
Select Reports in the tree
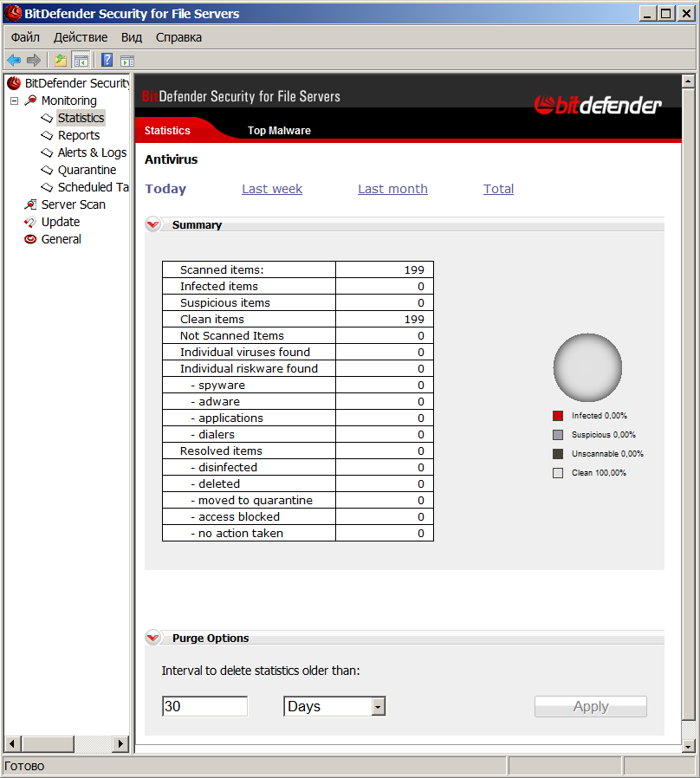click(x=79, y=135)
